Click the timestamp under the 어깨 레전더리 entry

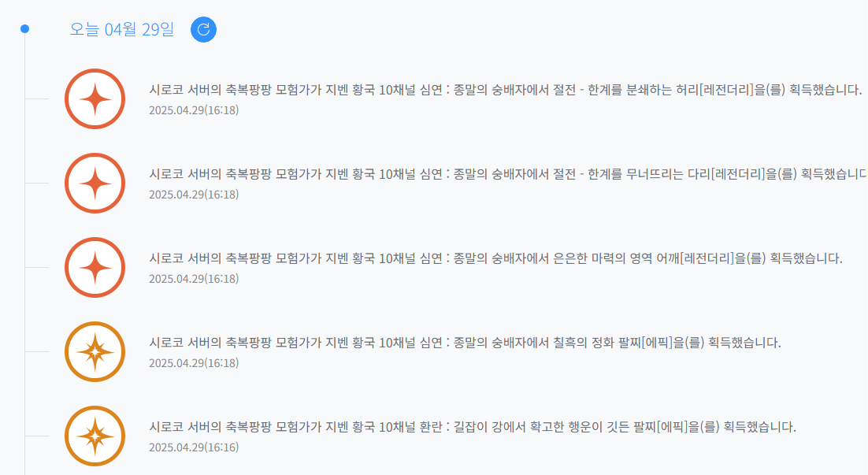click(194, 279)
